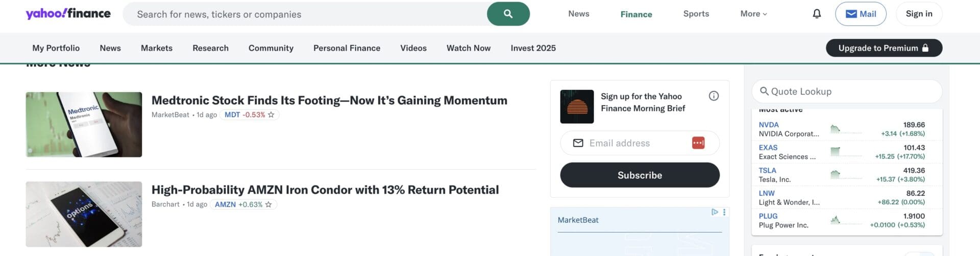Image resolution: width=980 pixels, height=256 pixels.
Task: Click the Upgrade to Premium button
Action: (x=884, y=48)
